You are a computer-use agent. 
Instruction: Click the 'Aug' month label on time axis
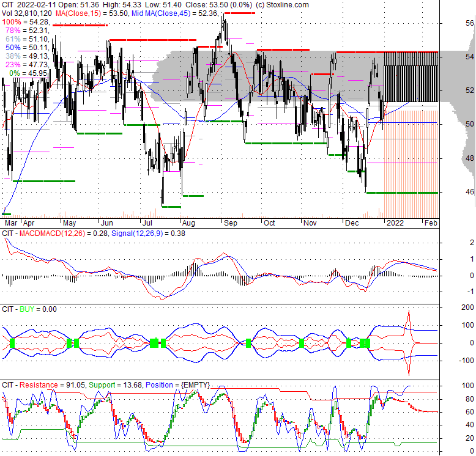tap(188, 223)
